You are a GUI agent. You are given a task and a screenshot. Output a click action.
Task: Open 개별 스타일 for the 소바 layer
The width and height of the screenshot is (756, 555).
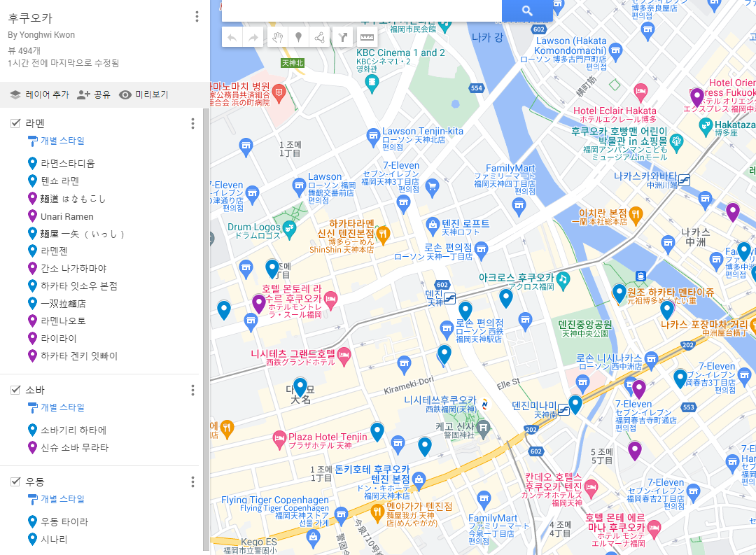click(x=57, y=407)
